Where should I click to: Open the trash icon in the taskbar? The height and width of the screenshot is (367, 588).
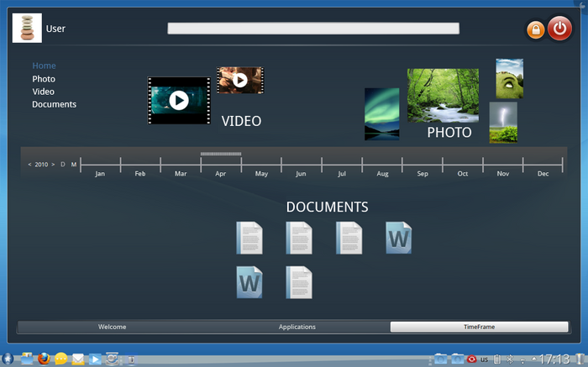(580, 359)
